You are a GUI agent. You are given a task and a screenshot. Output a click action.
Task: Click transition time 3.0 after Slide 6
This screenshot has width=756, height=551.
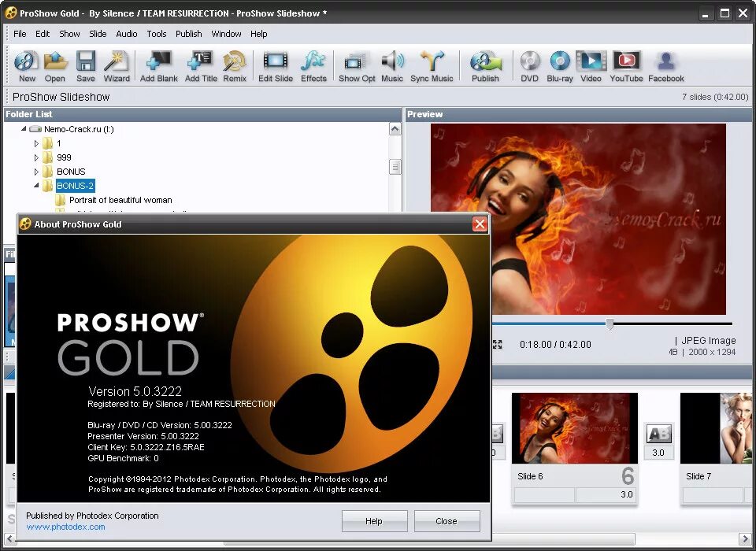click(x=658, y=453)
